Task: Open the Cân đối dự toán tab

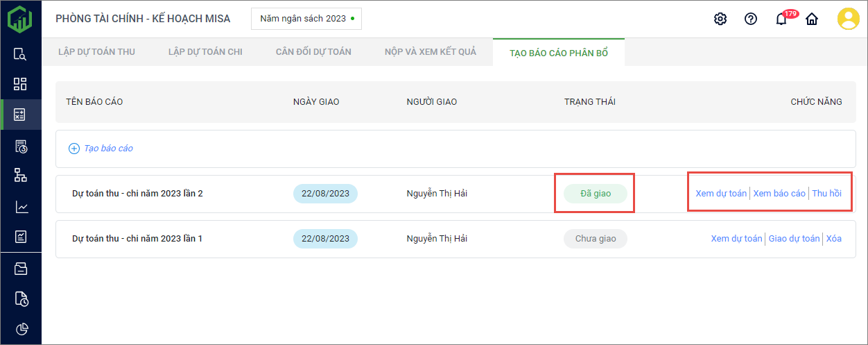Action: click(x=313, y=52)
